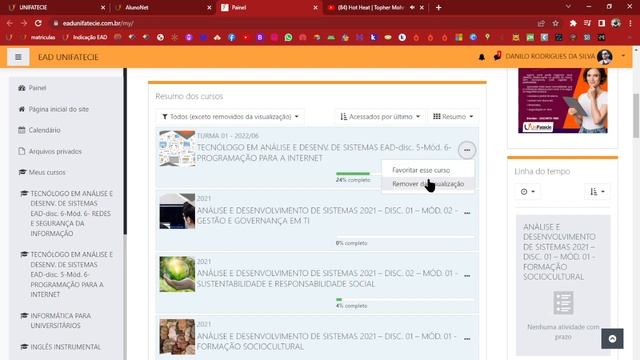This screenshot has height=360, width=640.
Task: Go back in browser history
Action: tap(10, 23)
